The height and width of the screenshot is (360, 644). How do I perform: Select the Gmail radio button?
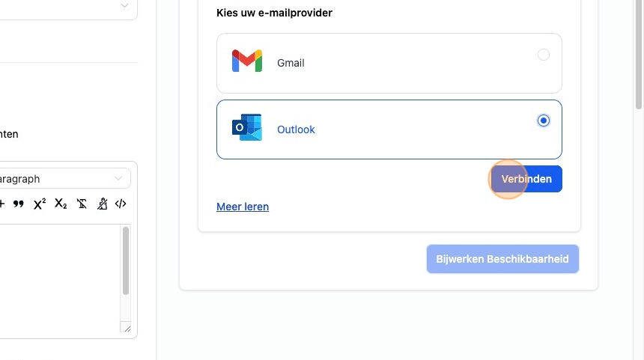click(544, 55)
